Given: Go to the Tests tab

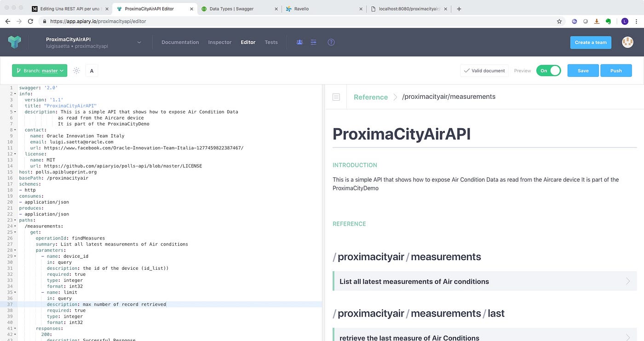Looking at the screenshot, I should click(x=271, y=42).
